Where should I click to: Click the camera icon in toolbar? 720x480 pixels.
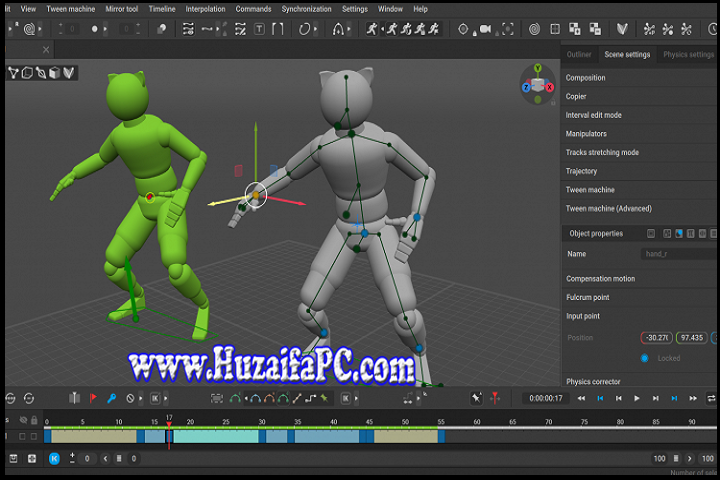coord(485,29)
